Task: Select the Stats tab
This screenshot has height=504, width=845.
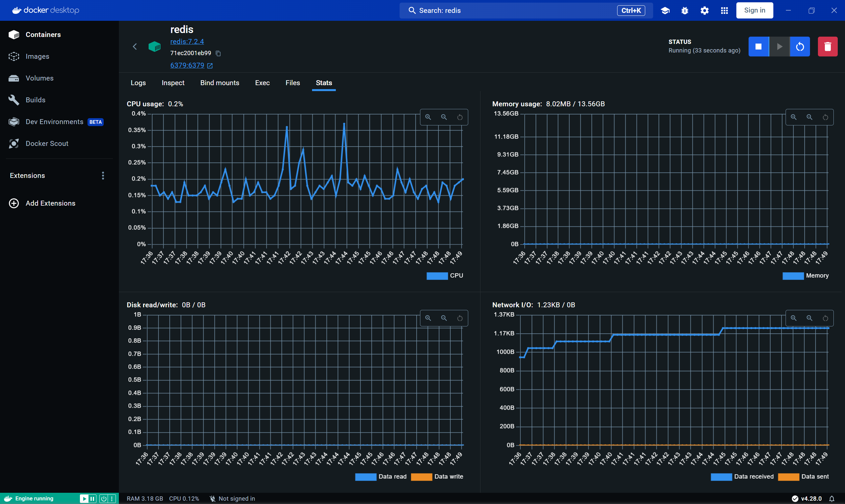Action: coord(324,83)
